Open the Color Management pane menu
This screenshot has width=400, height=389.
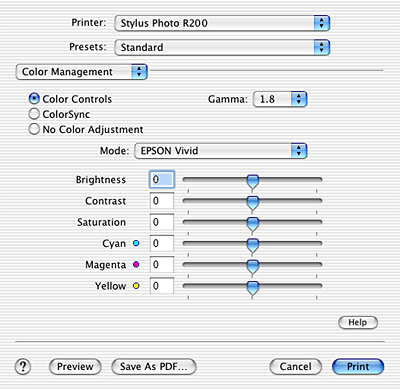click(82, 72)
